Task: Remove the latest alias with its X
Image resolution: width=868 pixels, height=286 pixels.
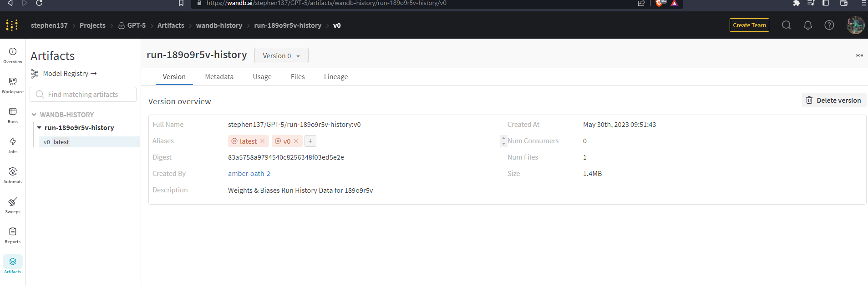Action: click(263, 141)
